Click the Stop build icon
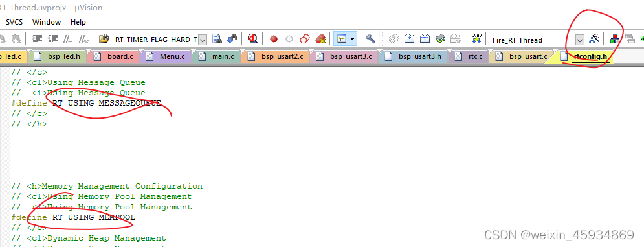644x247 pixels. pos(456,39)
